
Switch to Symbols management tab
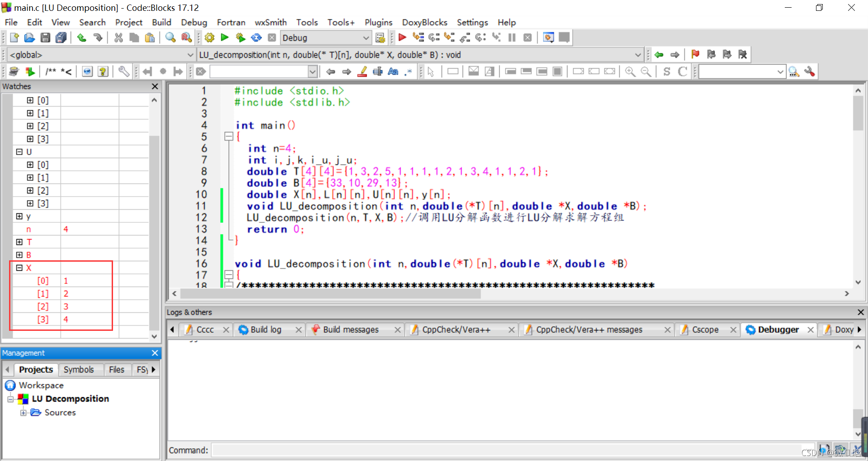(79, 370)
